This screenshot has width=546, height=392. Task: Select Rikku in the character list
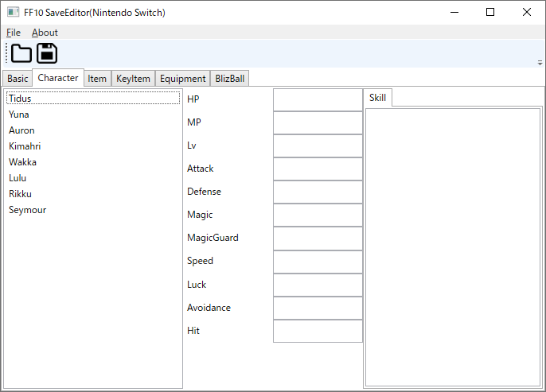(x=93, y=194)
